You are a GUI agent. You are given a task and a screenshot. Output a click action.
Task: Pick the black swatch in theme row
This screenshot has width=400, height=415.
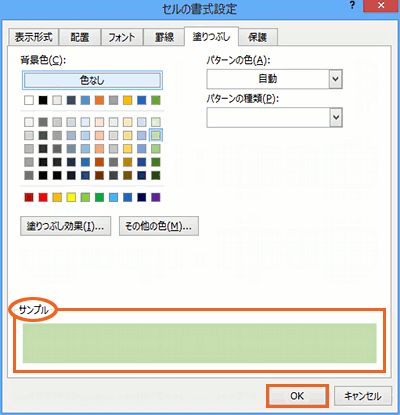pos(43,100)
